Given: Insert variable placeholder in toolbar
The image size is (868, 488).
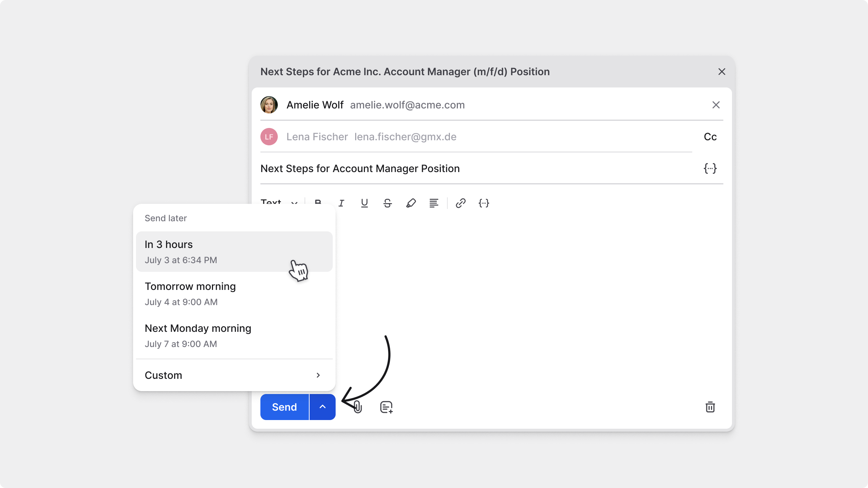Looking at the screenshot, I should click(484, 203).
